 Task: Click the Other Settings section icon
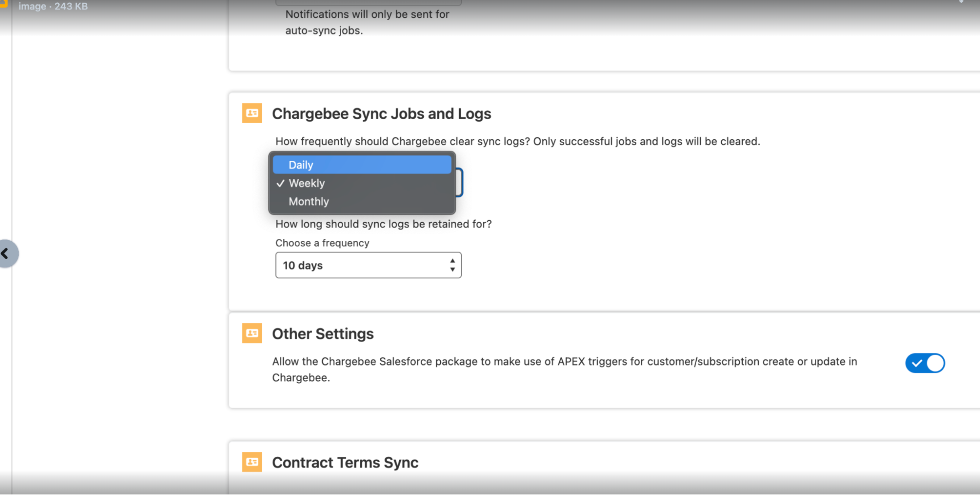pos(252,334)
